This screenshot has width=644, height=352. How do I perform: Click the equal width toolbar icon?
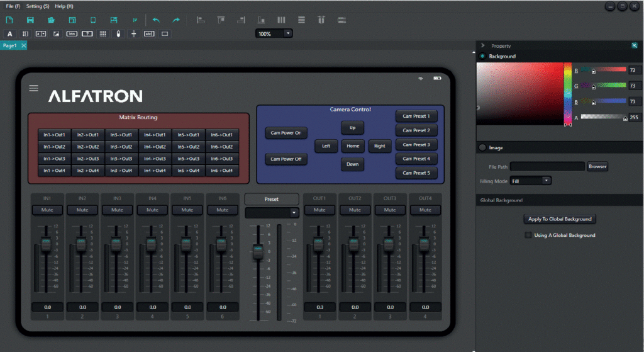point(341,20)
